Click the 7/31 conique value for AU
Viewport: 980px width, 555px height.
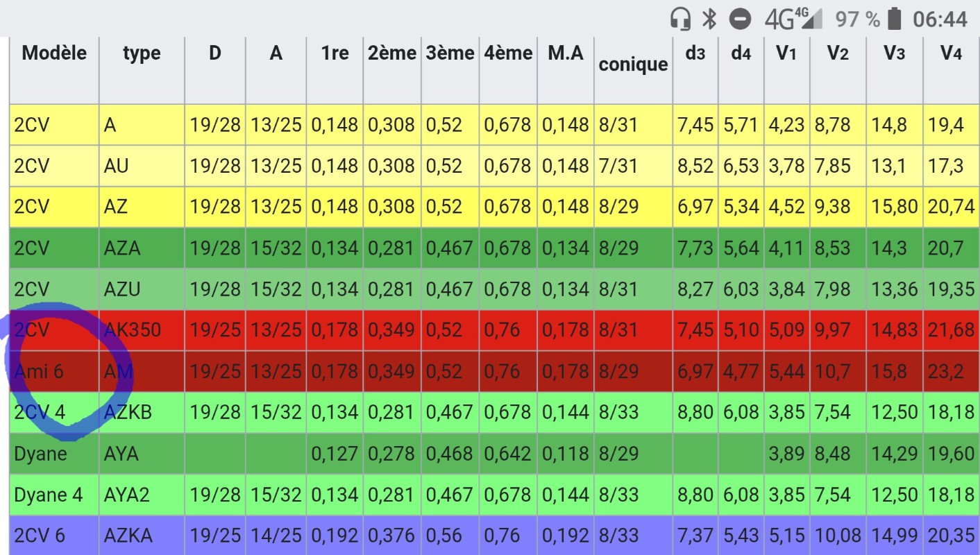tap(618, 166)
